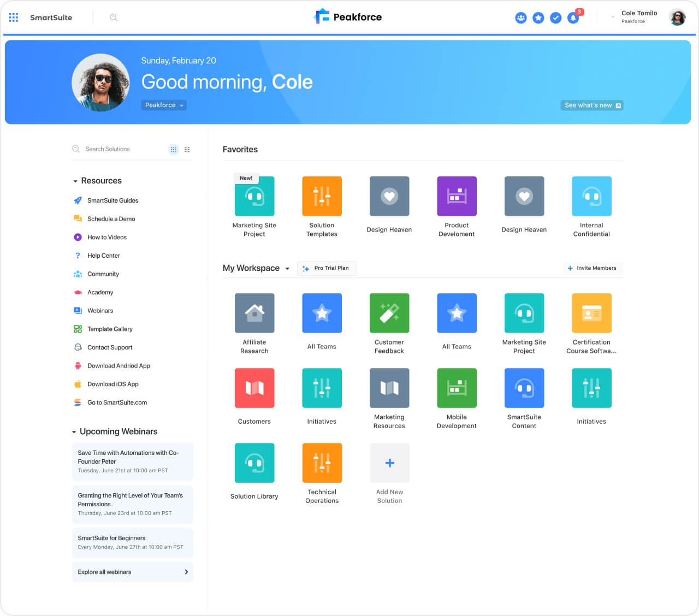699x616 pixels.
Task: Click the See what's new button
Action: click(592, 105)
